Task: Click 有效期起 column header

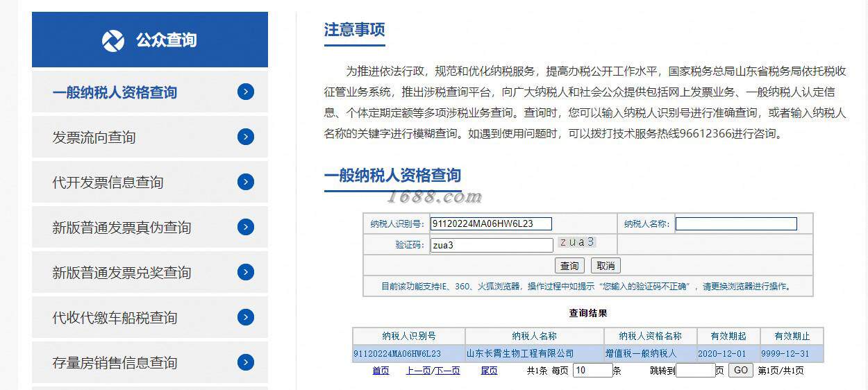Action: coord(728,336)
